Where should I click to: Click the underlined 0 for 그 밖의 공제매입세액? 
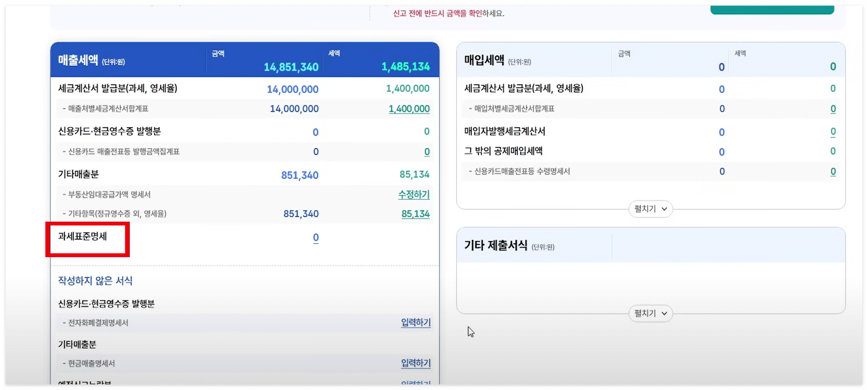point(834,151)
